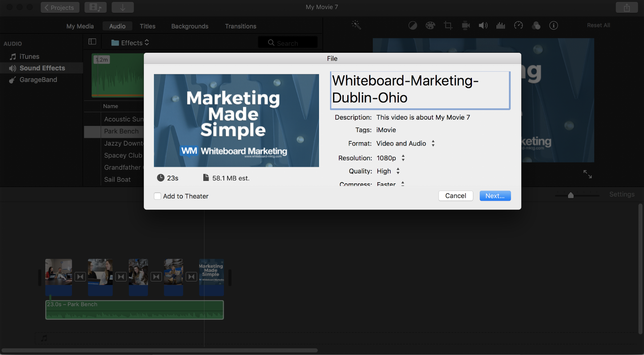Screen dimensions: 644x355
Task: Open the stabilization camera icon
Action: tap(466, 25)
